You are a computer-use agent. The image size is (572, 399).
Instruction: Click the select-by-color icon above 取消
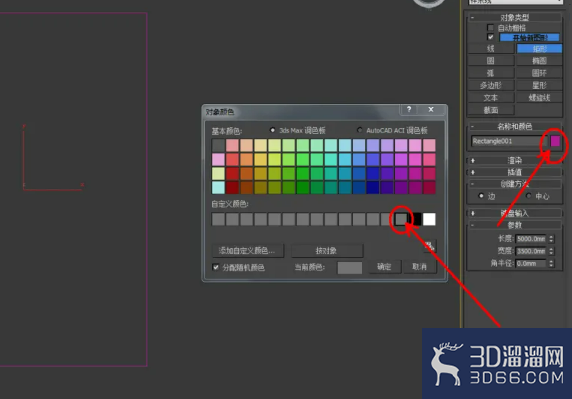(x=429, y=246)
